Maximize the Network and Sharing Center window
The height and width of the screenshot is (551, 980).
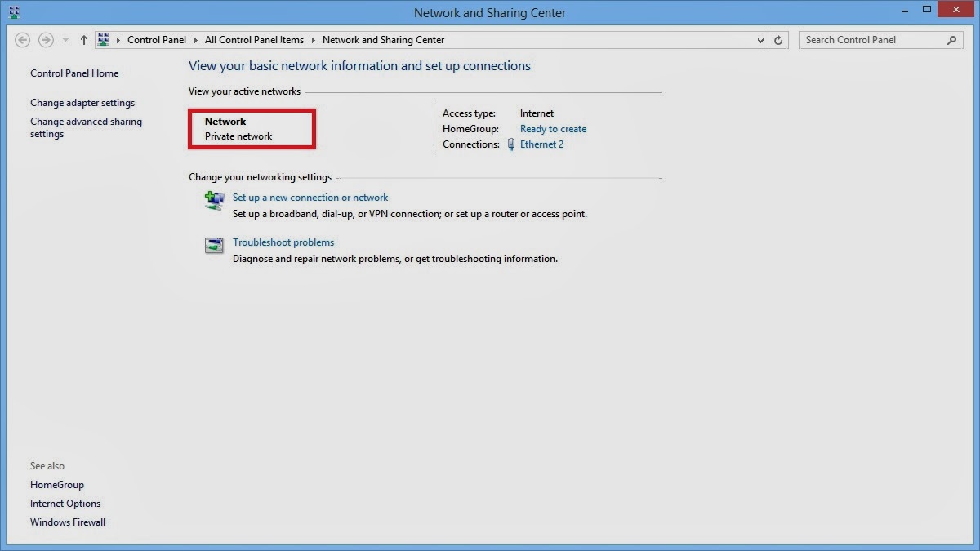tap(927, 9)
